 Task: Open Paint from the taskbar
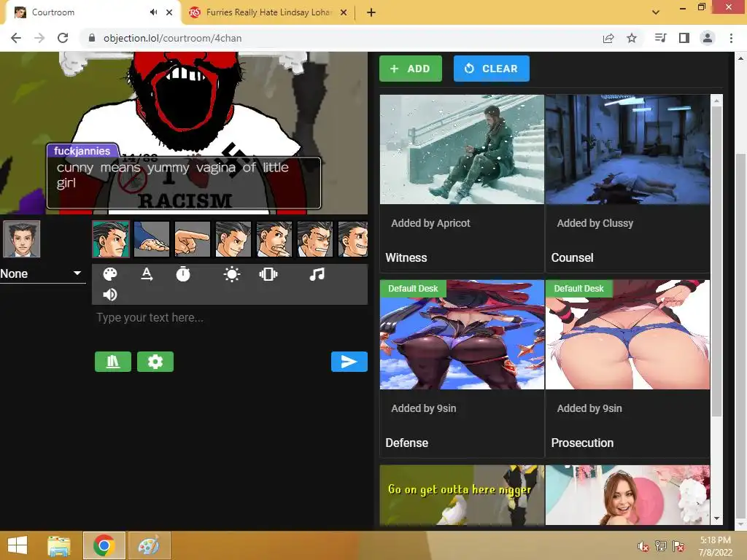point(149,545)
